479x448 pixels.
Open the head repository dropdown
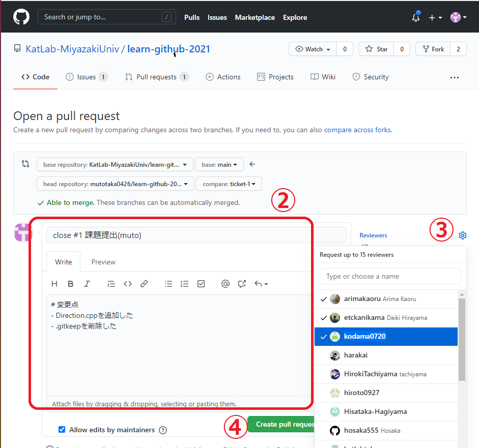tap(116, 184)
